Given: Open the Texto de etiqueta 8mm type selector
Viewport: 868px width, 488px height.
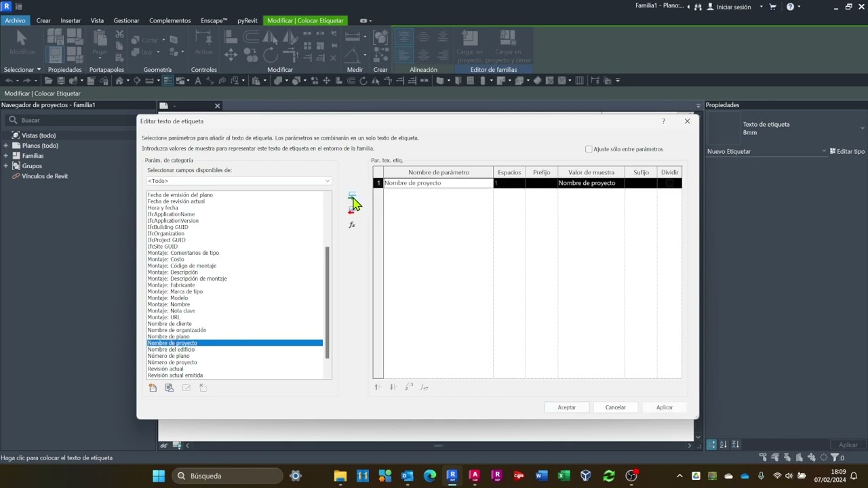Looking at the screenshot, I should coord(787,128).
